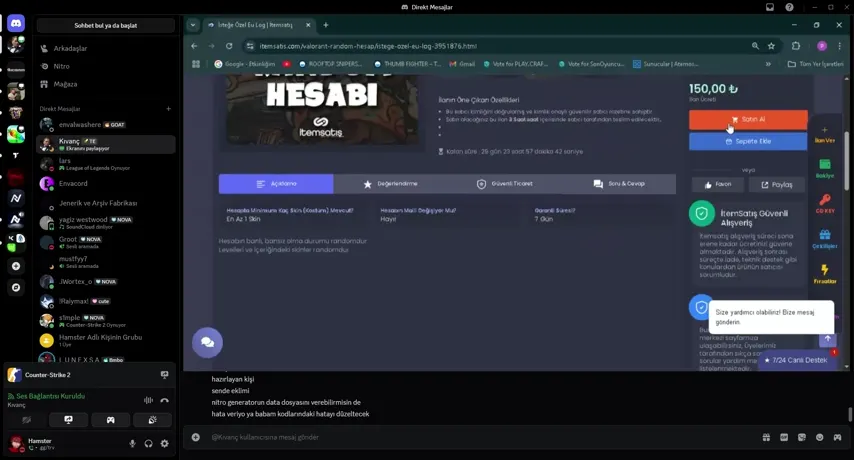Screen dimensions: 854x460
Task: Select İsteğe Özel Eu Log browser tab
Action: [259, 25]
